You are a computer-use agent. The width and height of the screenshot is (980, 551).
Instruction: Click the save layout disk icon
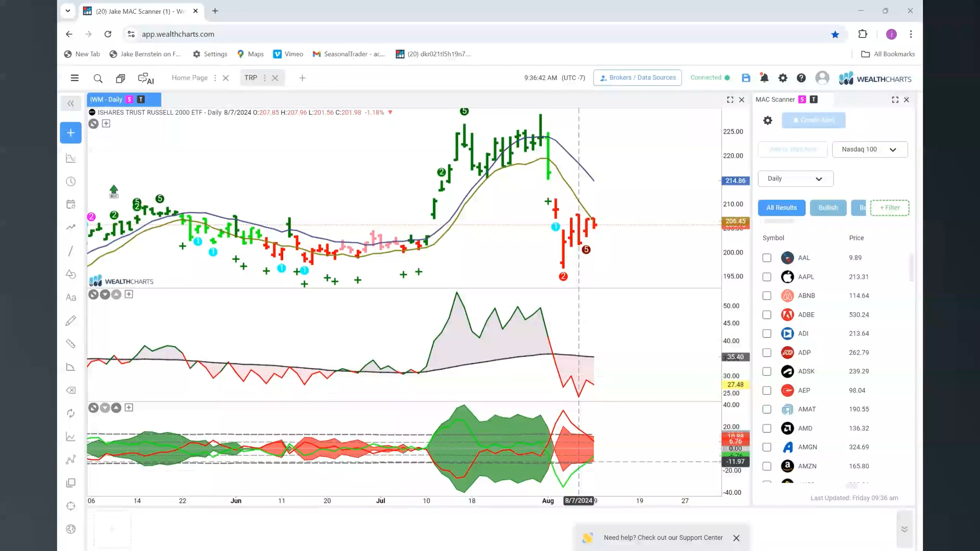pos(746,78)
